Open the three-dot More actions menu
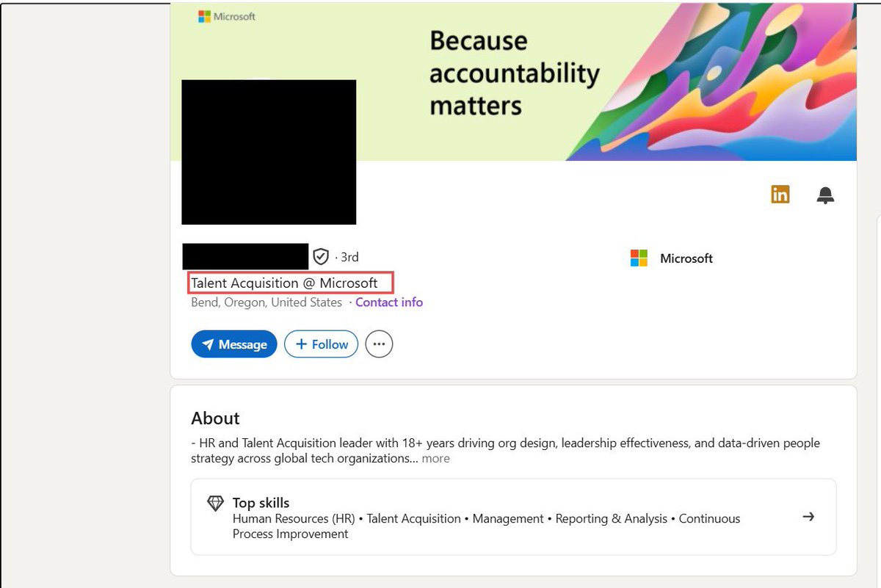Viewport: 881px width, 588px height. (x=379, y=344)
